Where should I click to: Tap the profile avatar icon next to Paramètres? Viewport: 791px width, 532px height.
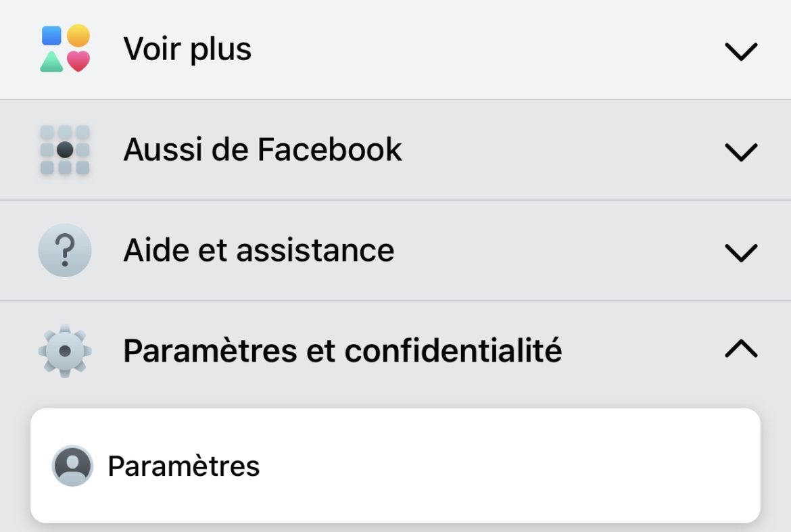click(72, 466)
